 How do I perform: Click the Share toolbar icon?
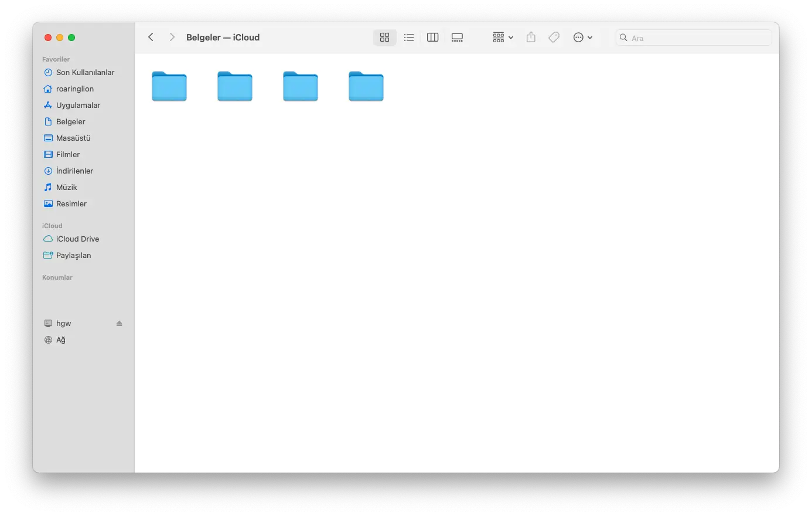[531, 38]
